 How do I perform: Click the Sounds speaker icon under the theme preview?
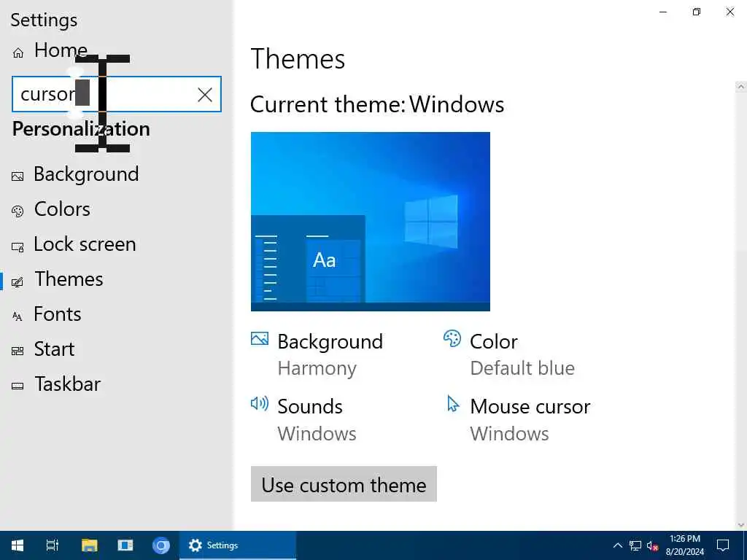tap(260, 404)
